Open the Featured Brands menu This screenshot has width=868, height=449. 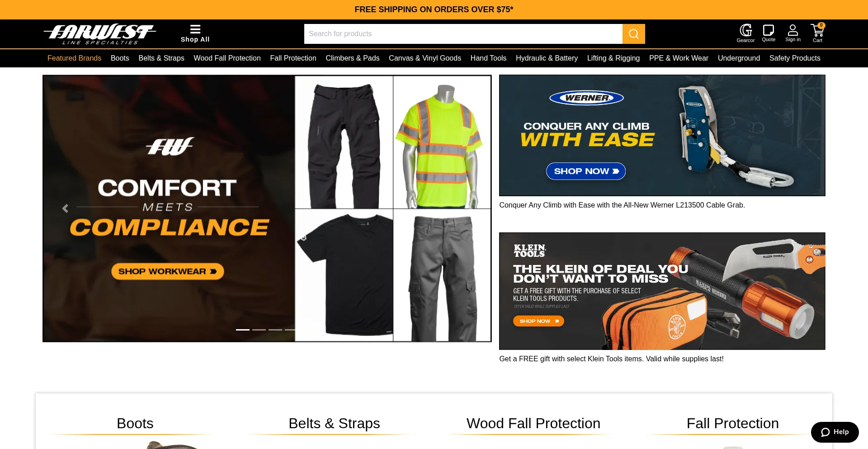[74, 58]
